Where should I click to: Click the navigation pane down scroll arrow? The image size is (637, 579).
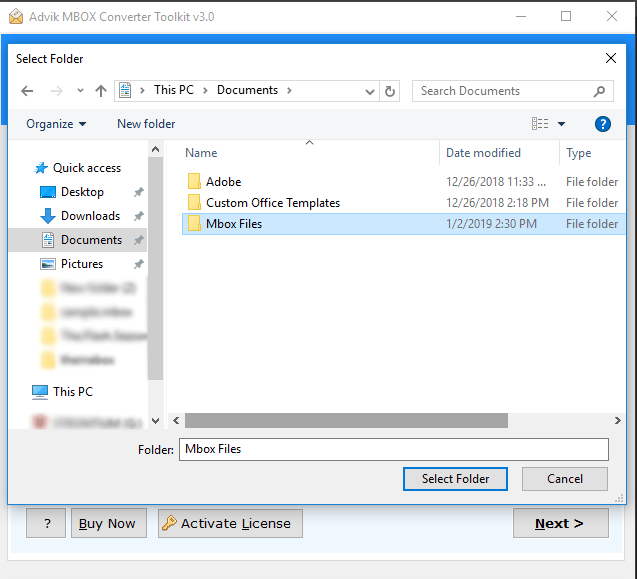click(x=155, y=421)
